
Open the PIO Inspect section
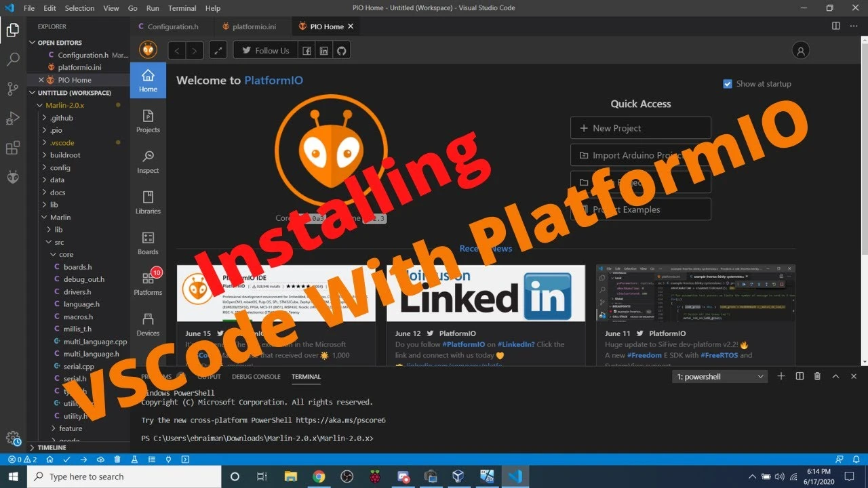coord(148,163)
